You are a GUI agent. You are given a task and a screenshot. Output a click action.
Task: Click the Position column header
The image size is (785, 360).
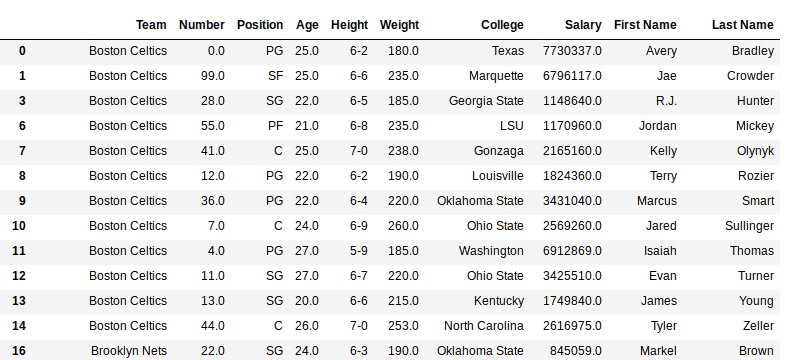[260, 25]
